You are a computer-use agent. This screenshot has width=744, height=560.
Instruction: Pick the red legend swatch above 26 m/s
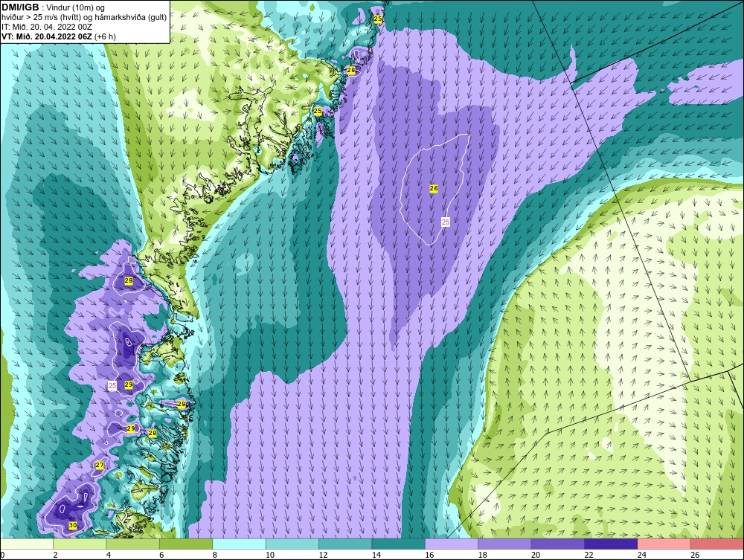click(x=717, y=544)
